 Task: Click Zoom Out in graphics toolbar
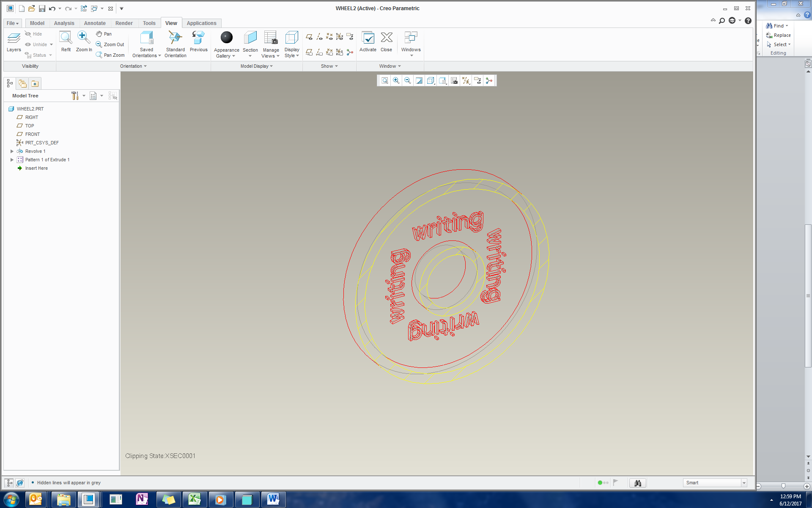[407, 81]
